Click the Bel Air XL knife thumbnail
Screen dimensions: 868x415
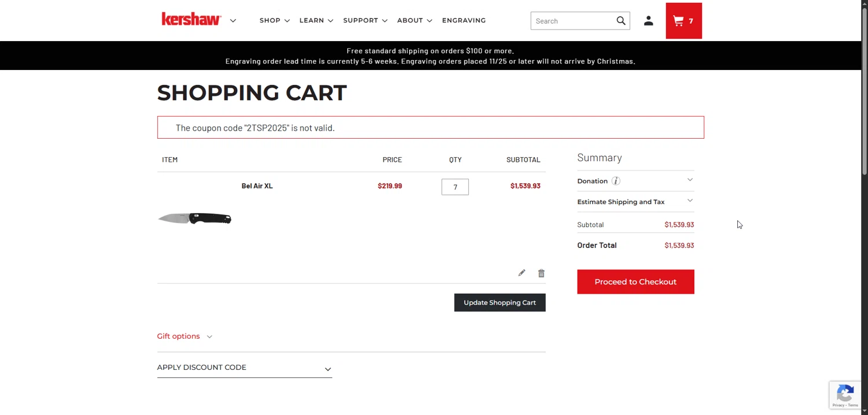(194, 218)
